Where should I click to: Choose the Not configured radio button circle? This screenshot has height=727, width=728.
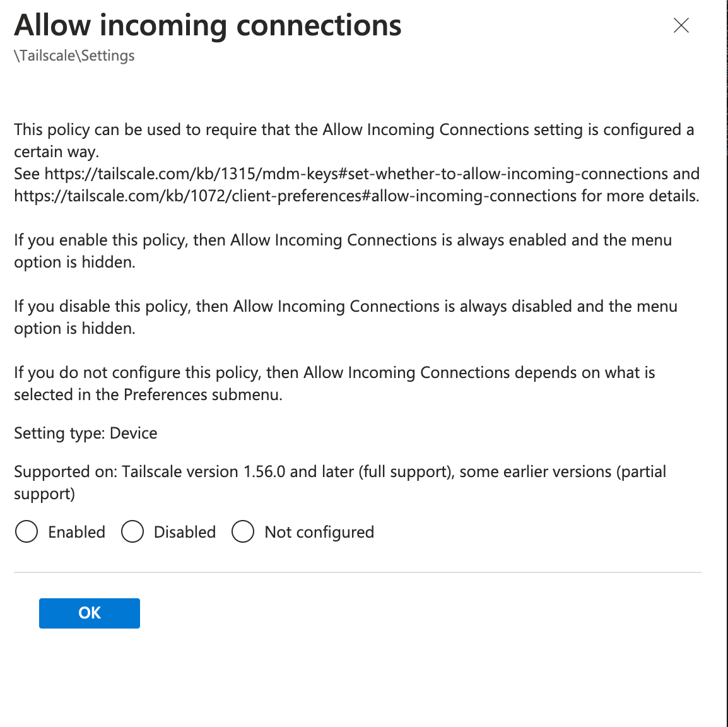point(243,532)
